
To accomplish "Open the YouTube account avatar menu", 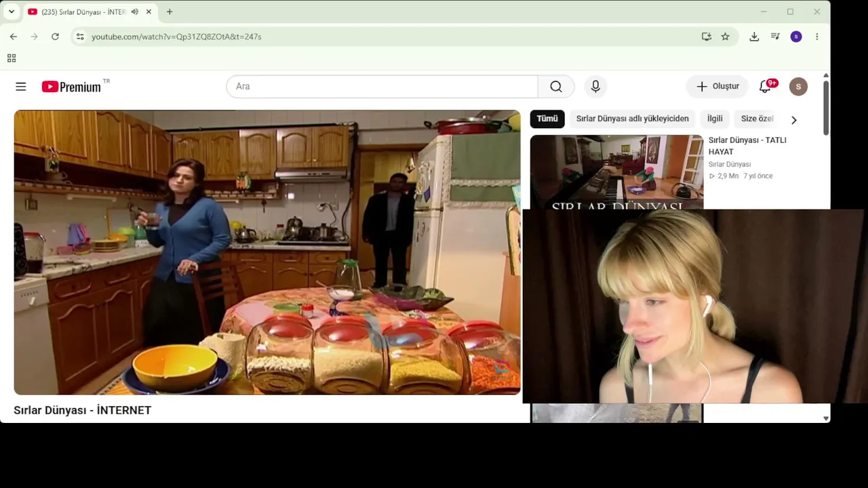I will point(798,87).
